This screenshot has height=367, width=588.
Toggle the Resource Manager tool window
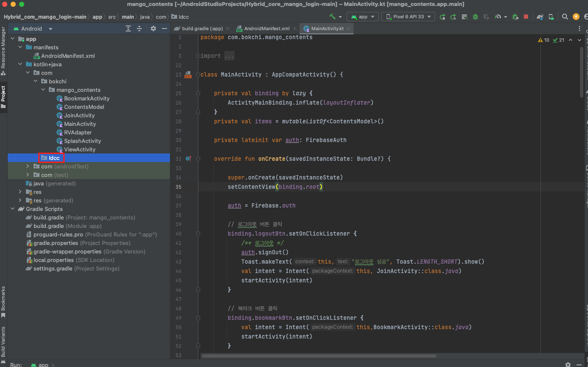(x=3, y=48)
